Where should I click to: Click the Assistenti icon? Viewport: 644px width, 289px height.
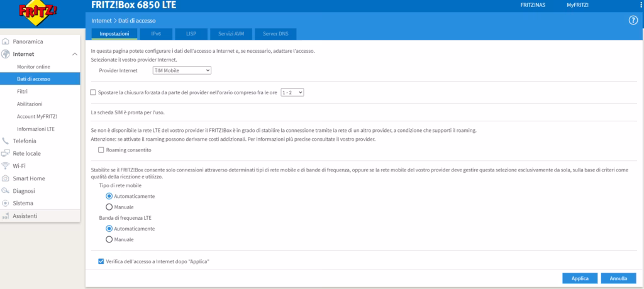click(x=5, y=216)
